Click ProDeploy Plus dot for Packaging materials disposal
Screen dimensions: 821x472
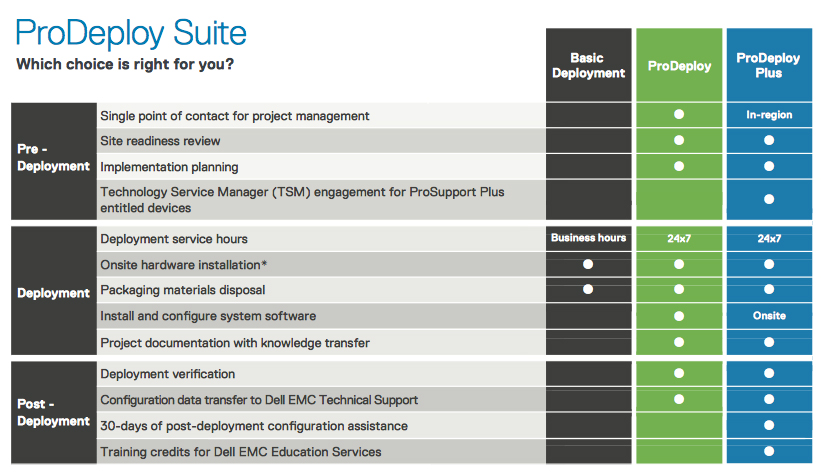(769, 289)
